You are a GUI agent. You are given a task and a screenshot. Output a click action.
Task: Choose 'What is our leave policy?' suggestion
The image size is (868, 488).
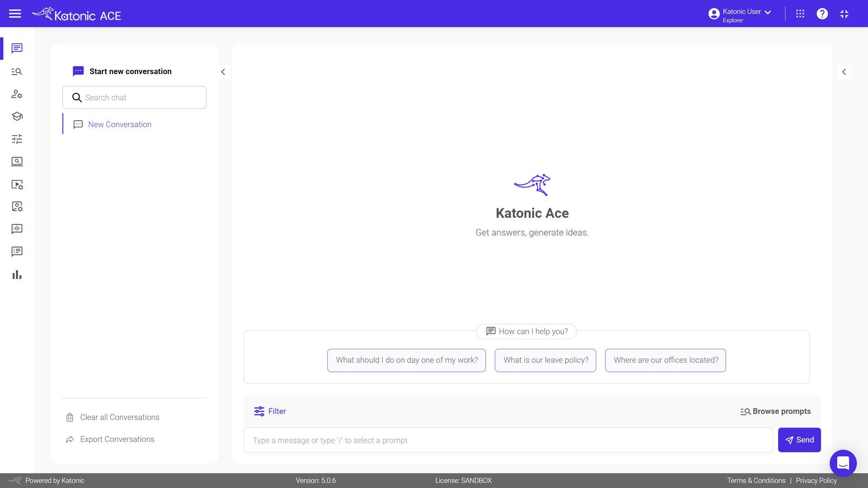[x=545, y=360]
